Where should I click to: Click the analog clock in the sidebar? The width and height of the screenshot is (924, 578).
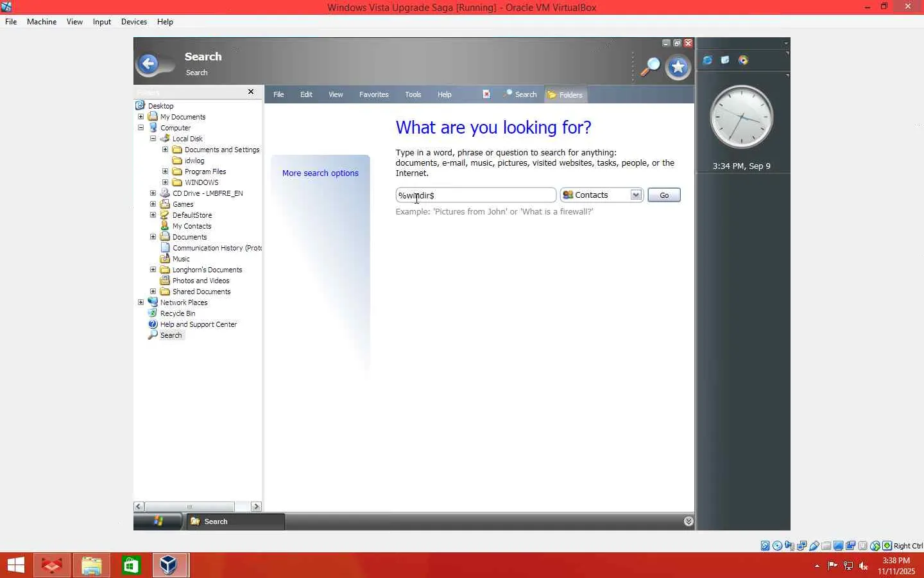(742, 118)
